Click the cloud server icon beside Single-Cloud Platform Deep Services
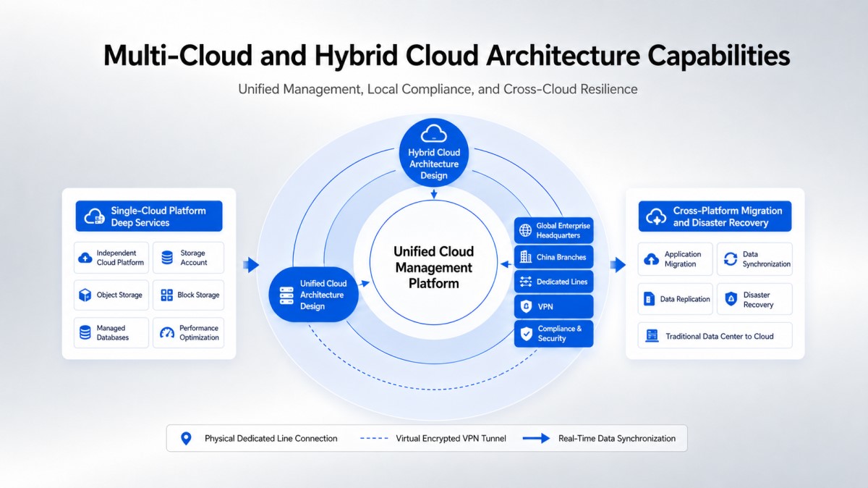The width and height of the screenshot is (868, 488). coord(95,216)
